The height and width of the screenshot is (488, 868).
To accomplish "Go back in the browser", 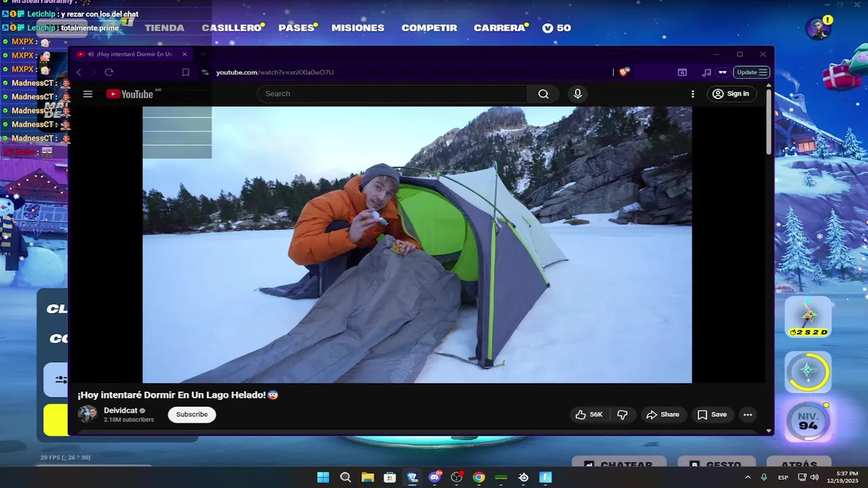I will pos(79,73).
